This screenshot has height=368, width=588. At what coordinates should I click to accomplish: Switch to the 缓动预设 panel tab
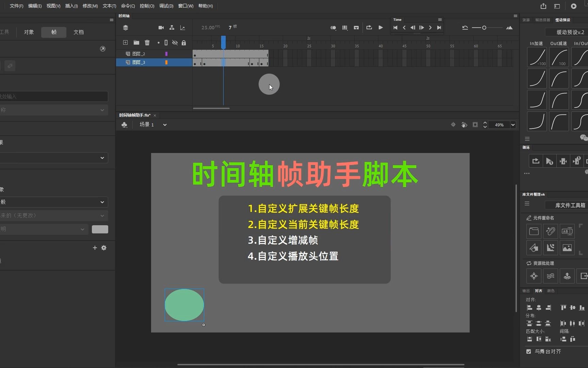563,20
